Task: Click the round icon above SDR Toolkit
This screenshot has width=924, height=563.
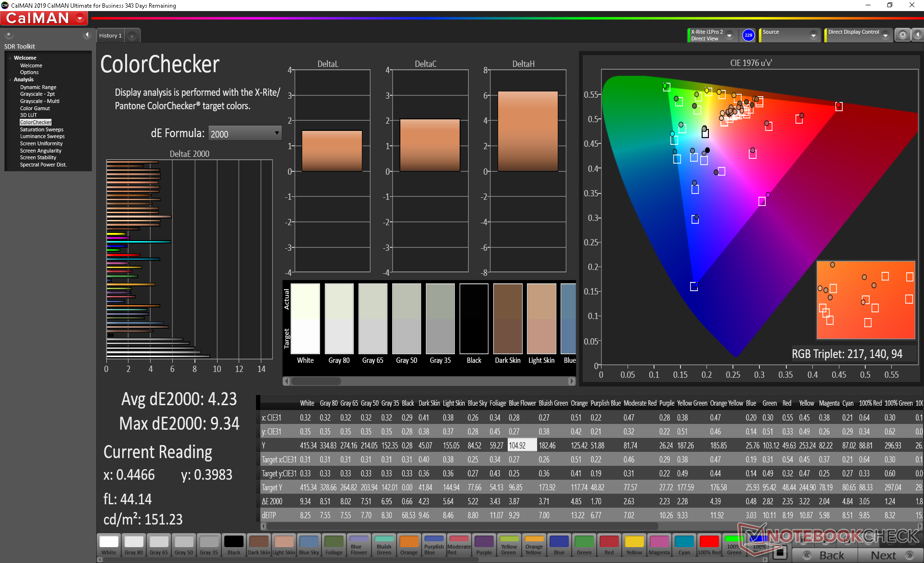Action: point(9,35)
